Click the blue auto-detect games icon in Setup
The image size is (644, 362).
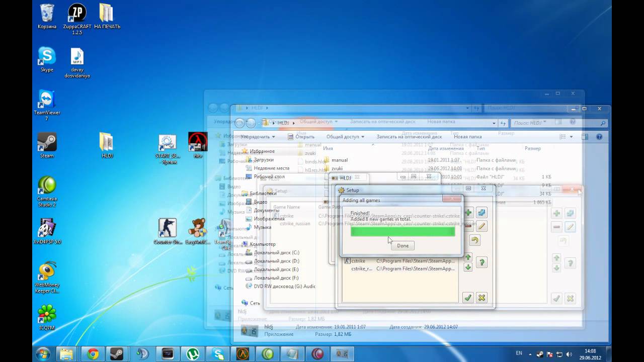tap(481, 213)
